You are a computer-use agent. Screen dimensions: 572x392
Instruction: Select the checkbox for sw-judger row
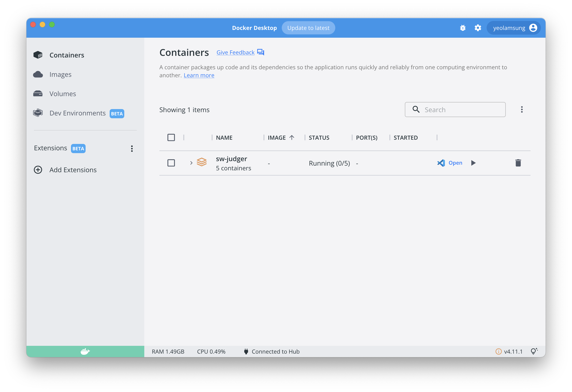(x=171, y=163)
